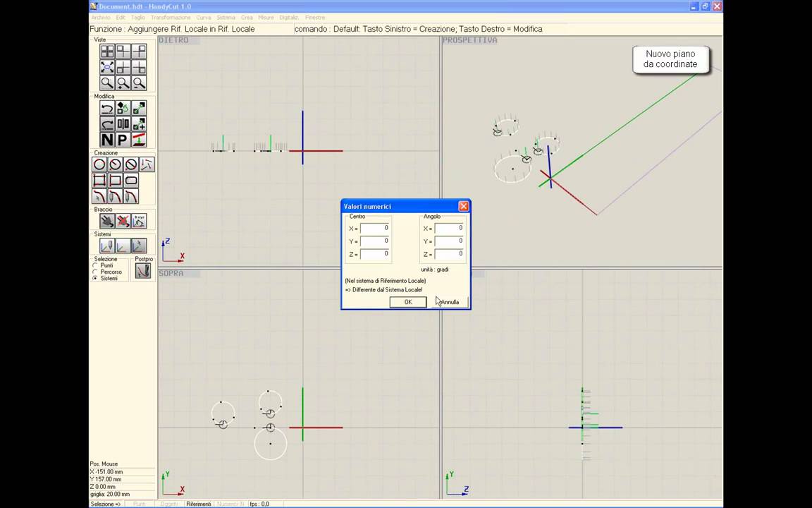812x508 pixels.
Task: Select the four-viewport layout icon
Action: [107, 52]
